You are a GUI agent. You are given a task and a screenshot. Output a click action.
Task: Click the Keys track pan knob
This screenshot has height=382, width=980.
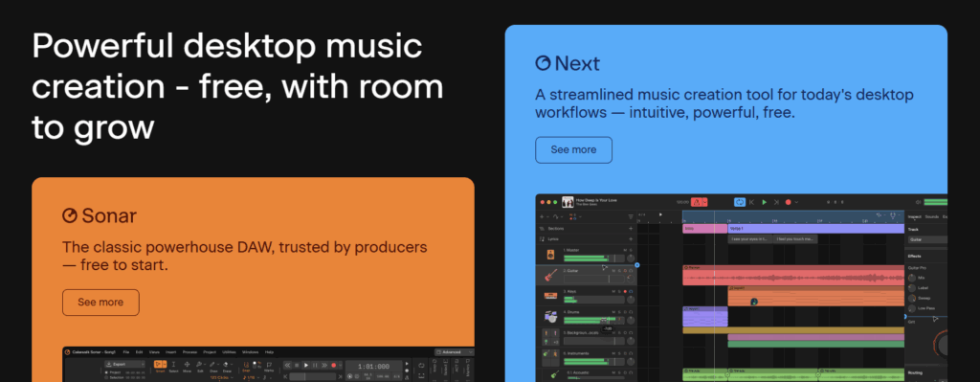(x=631, y=300)
